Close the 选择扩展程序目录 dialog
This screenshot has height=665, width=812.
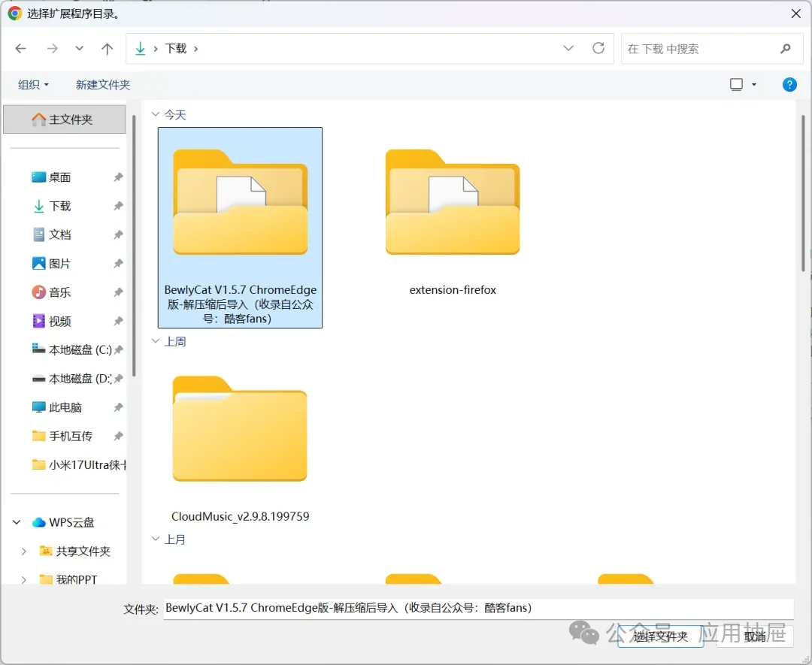[796, 14]
